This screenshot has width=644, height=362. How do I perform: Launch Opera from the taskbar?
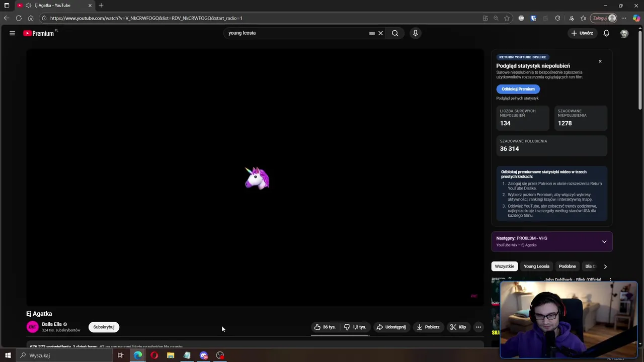(154, 355)
